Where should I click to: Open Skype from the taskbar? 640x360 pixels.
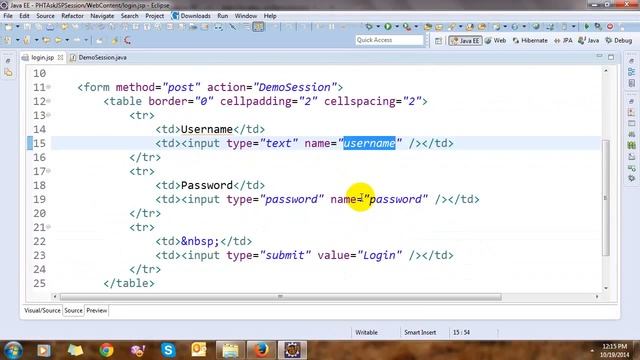tap(168, 350)
